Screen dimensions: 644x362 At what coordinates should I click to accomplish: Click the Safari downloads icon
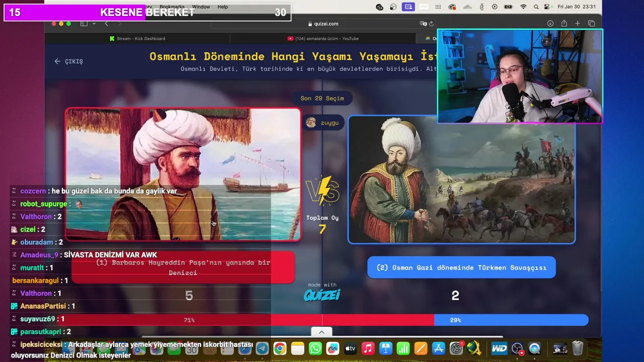tap(550, 24)
